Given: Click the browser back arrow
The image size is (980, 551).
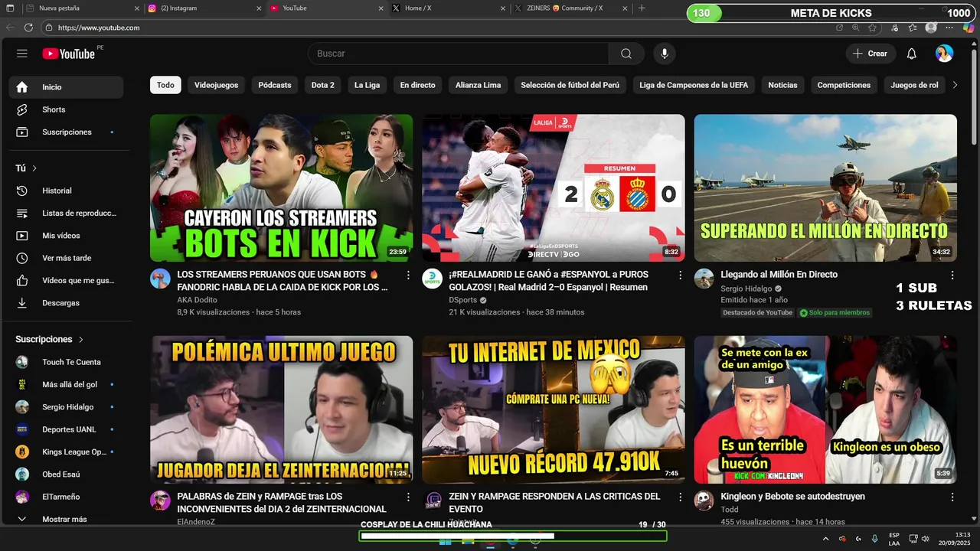Looking at the screenshot, I should click(10, 28).
